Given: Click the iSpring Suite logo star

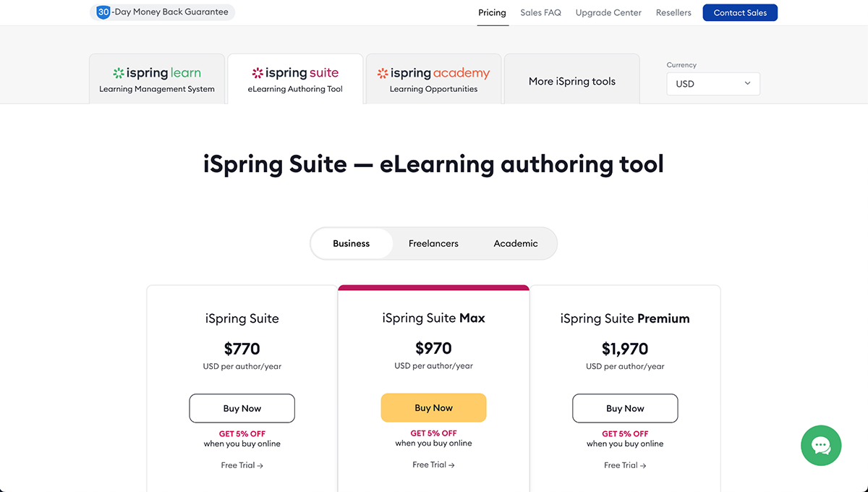Looking at the screenshot, I should [x=258, y=73].
